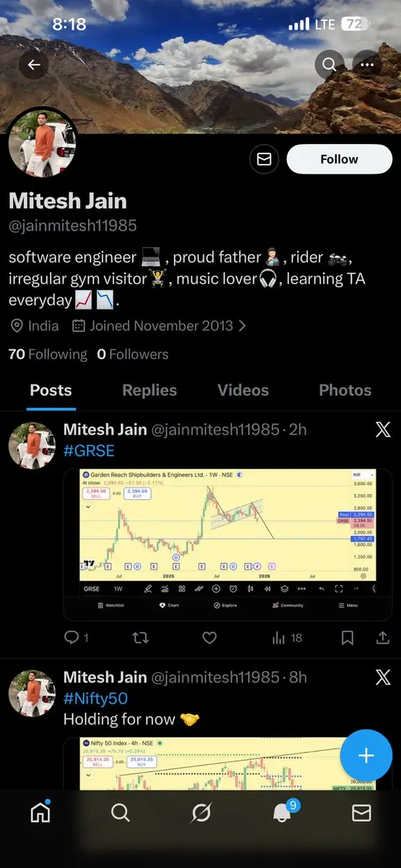401x868 pixels.
Task: Bookmark the GRSE post
Action: coord(348,638)
